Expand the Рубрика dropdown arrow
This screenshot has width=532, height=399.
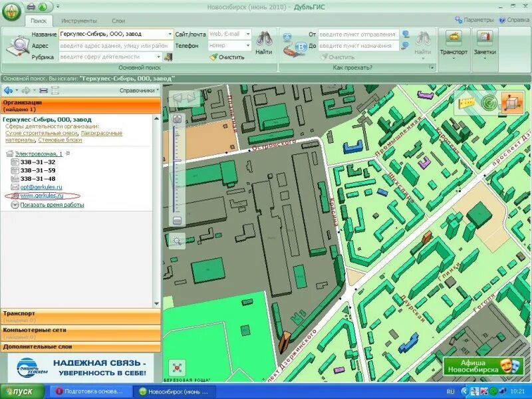tap(158, 57)
